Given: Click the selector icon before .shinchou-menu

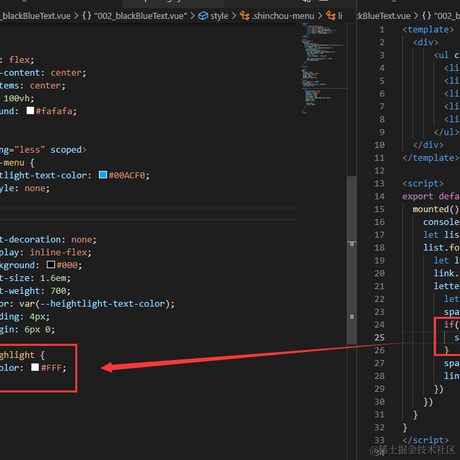Looking at the screenshot, I should tap(245, 16).
